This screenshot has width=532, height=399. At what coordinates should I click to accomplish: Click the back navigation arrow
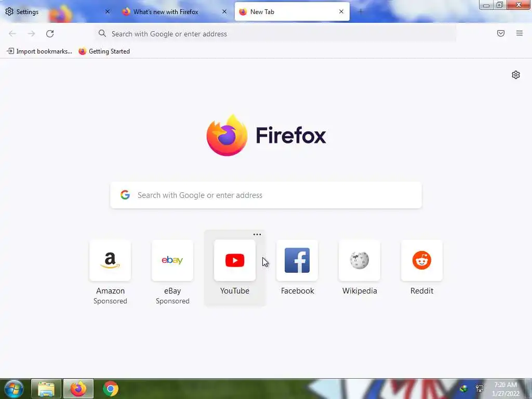click(x=12, y=34)
